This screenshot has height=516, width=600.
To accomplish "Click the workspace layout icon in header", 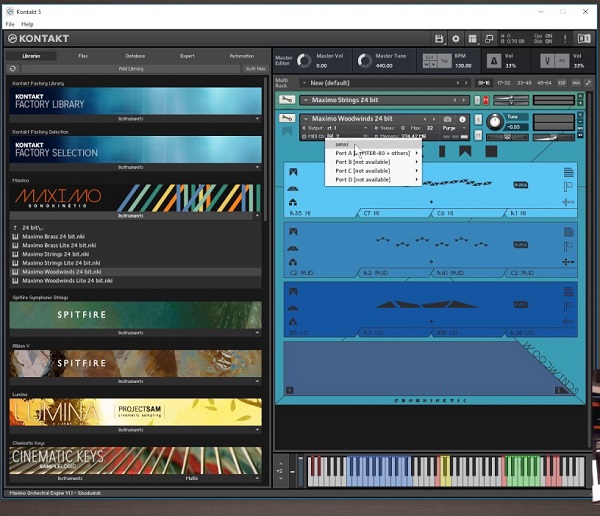I will click(x=473, y=39).
